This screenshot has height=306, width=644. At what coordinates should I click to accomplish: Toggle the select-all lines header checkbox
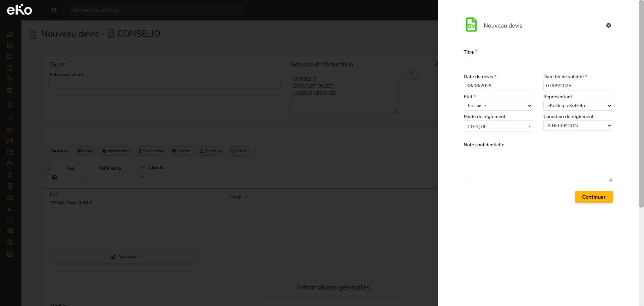48,168
